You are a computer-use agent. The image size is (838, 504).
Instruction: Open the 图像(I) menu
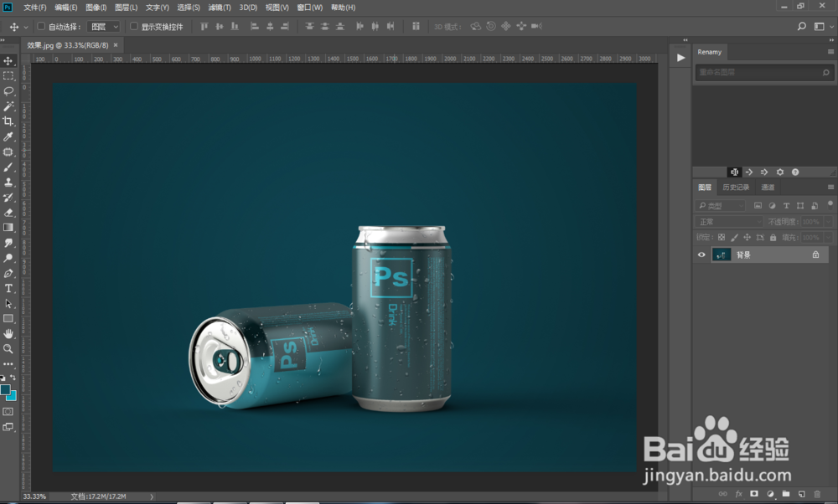96,8
